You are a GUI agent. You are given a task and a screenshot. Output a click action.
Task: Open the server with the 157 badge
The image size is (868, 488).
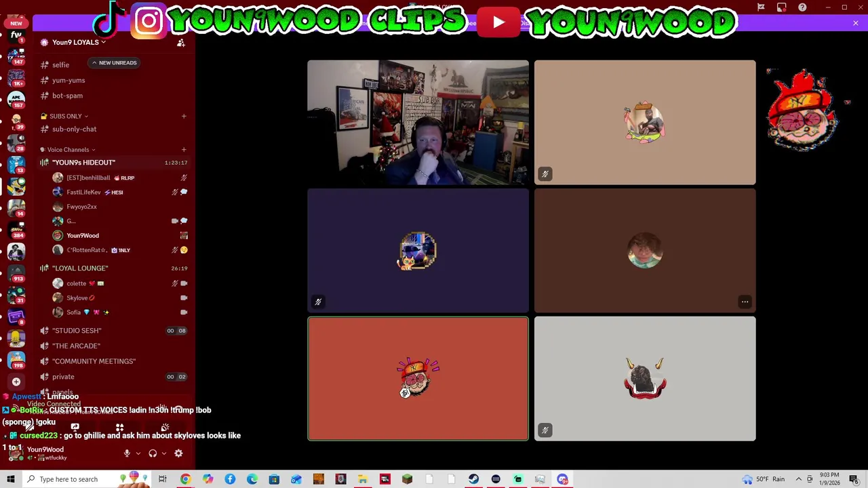[16, 99]
